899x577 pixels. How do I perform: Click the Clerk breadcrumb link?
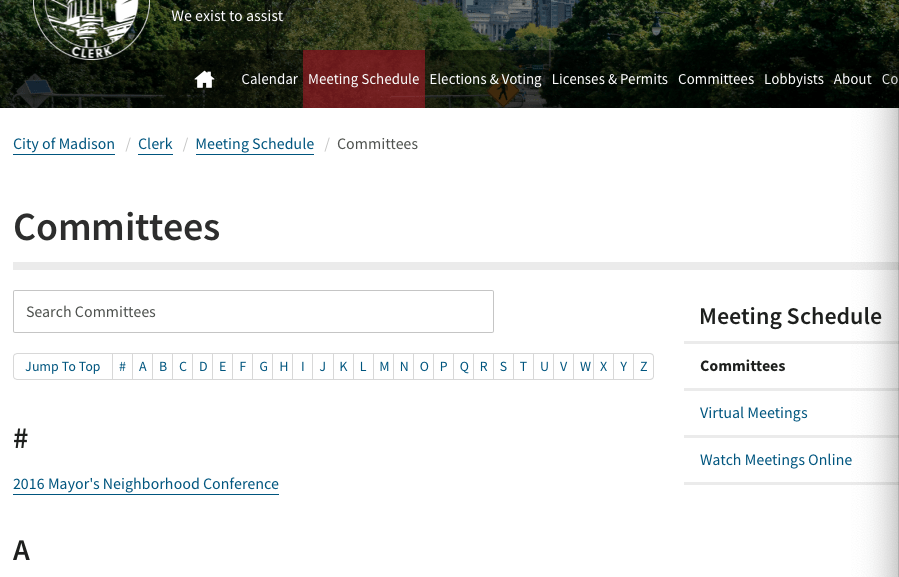[155, 144]
